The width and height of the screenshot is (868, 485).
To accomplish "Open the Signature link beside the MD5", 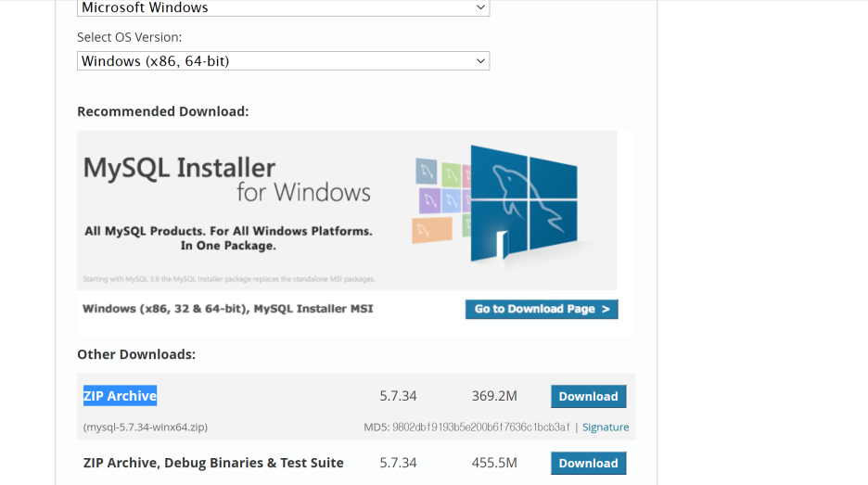I will [x=605, y=427].
